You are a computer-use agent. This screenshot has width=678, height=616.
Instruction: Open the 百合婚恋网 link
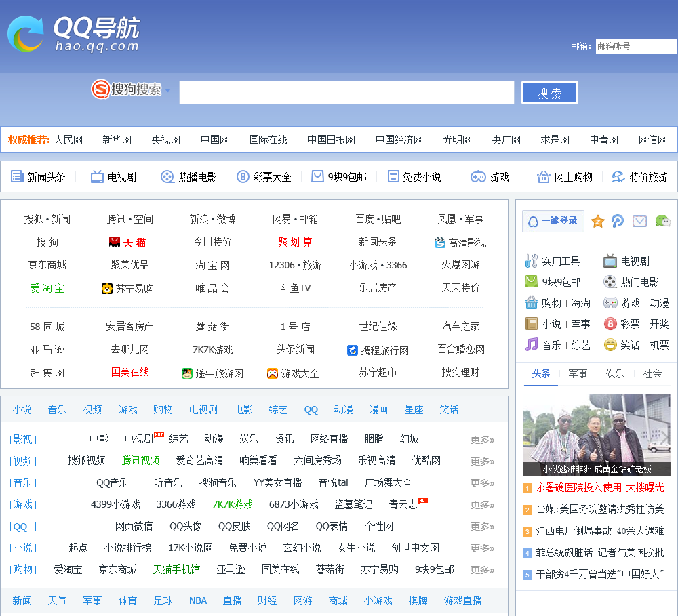(461, 349)
